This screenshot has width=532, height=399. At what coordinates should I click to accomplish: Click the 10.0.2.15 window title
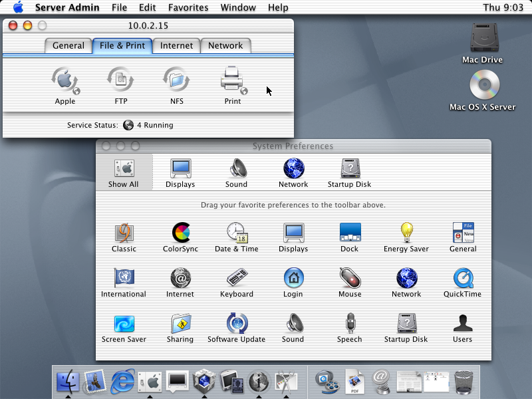coord(148,26)
